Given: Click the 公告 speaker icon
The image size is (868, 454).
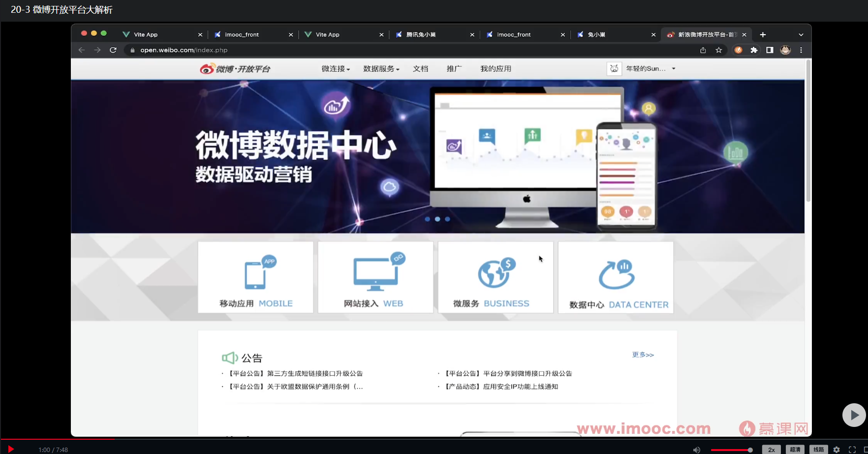Looking at the screenshot, I should point(230,357).
